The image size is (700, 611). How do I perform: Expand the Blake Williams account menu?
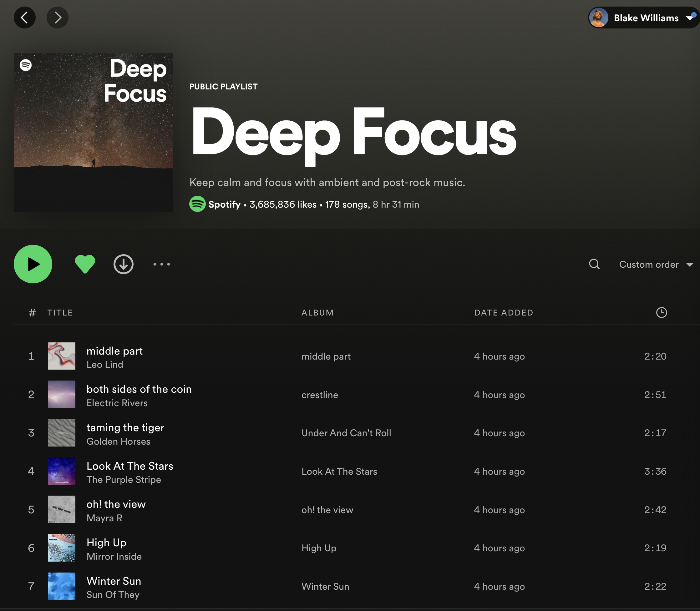689,18
